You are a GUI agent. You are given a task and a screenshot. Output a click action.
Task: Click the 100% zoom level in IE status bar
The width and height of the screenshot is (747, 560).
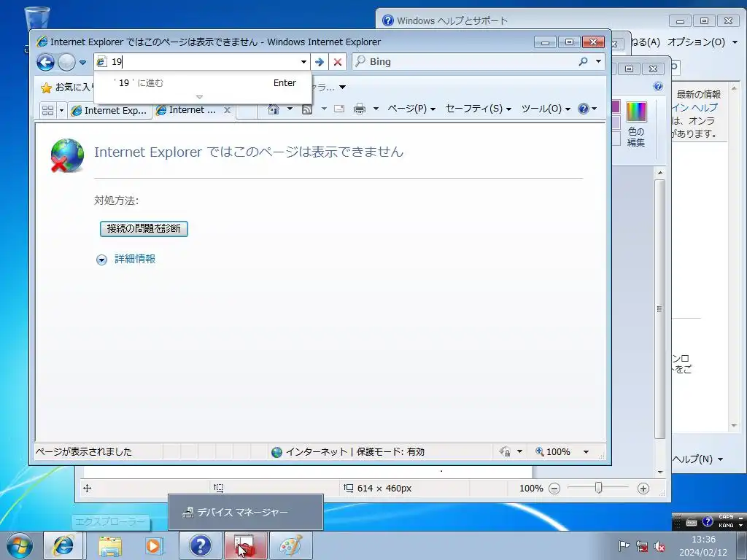coord(553,451)
